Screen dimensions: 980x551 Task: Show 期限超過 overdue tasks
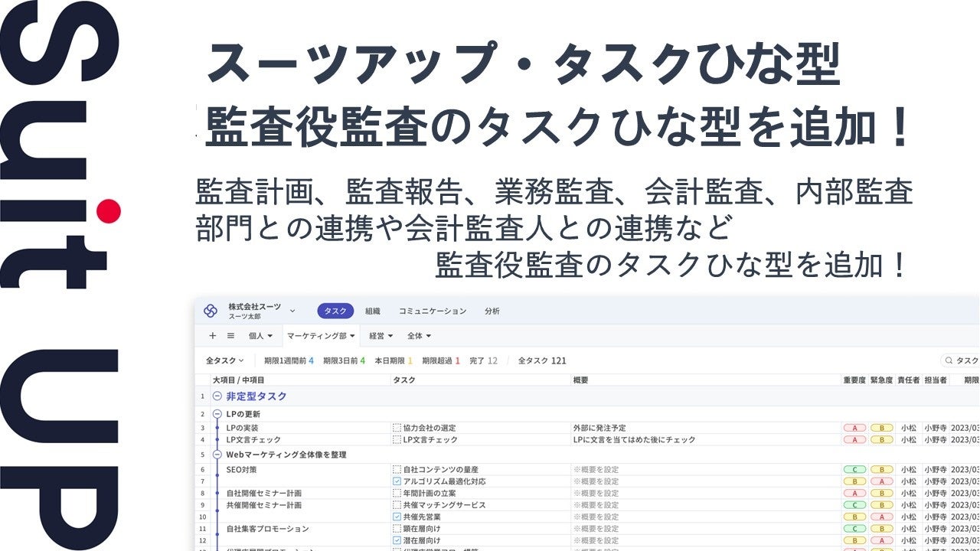441,360
